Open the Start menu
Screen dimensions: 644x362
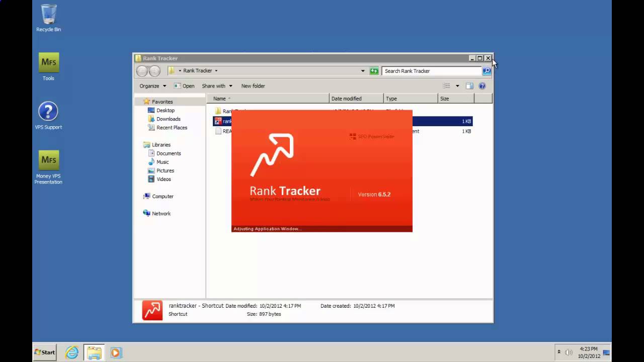coord(45,352)
